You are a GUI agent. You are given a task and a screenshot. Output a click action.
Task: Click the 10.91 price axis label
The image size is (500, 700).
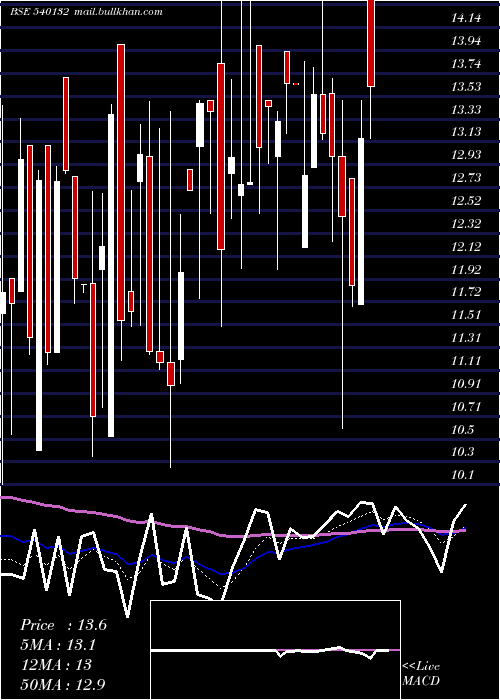(x=466, y=383)
